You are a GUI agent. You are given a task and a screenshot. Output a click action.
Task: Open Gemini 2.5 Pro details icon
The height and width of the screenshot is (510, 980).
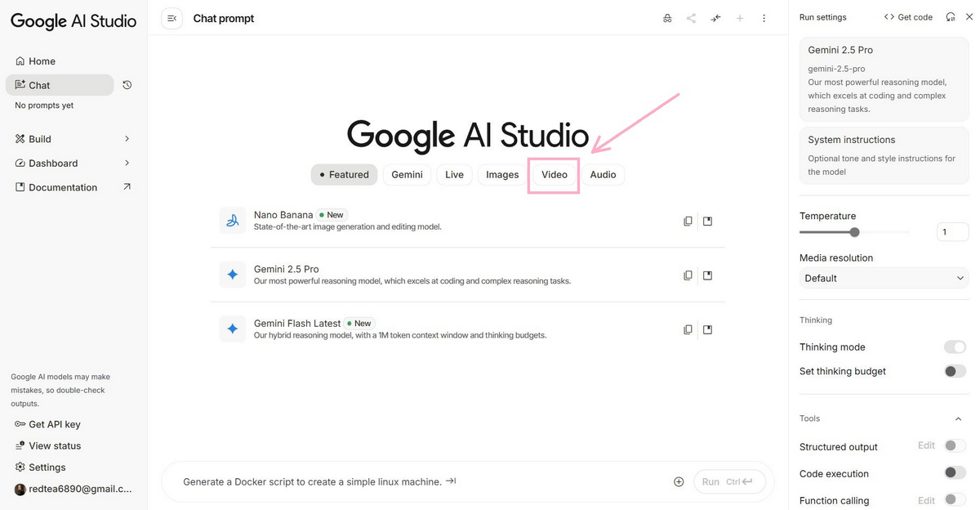(x=707, y=275)
